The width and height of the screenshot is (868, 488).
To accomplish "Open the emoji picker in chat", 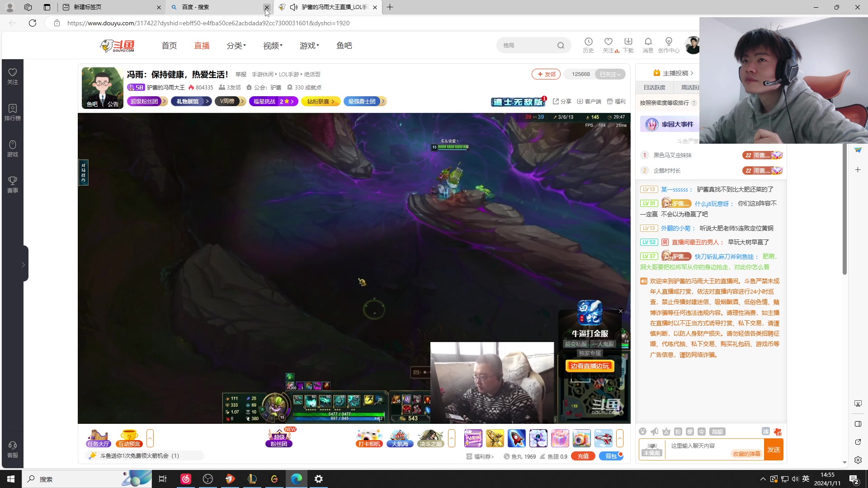I will tap(642, 432).
